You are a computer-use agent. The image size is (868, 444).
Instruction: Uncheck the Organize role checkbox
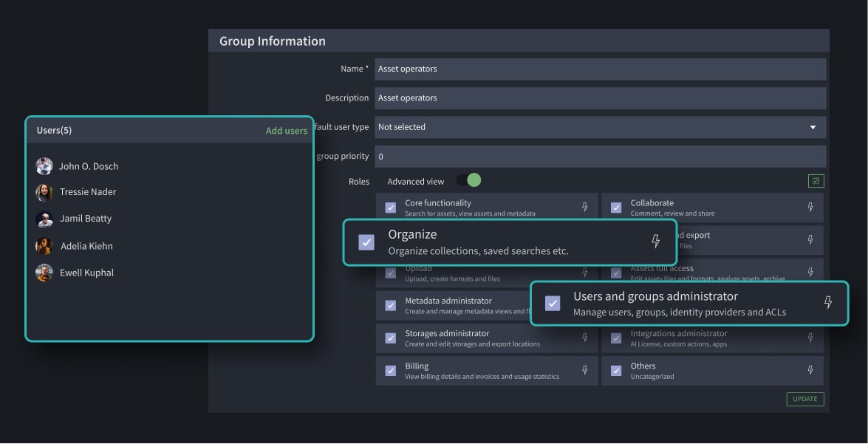tap(366, 242)
